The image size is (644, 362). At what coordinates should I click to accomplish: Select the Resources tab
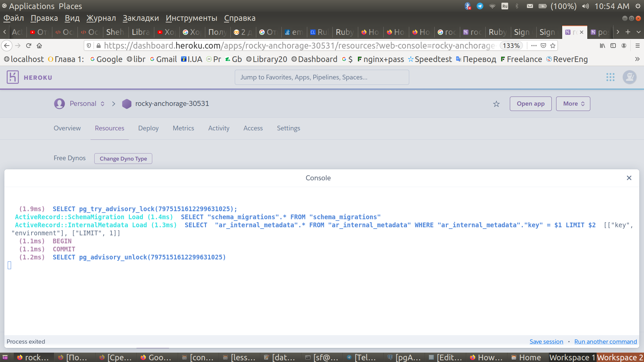coord(109,128)
